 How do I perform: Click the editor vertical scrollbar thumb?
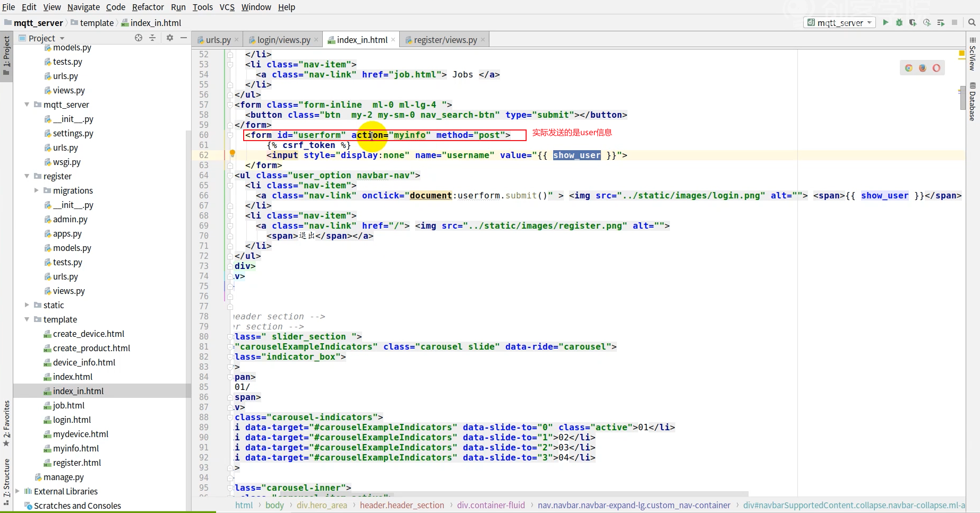(x=962, y=99)
